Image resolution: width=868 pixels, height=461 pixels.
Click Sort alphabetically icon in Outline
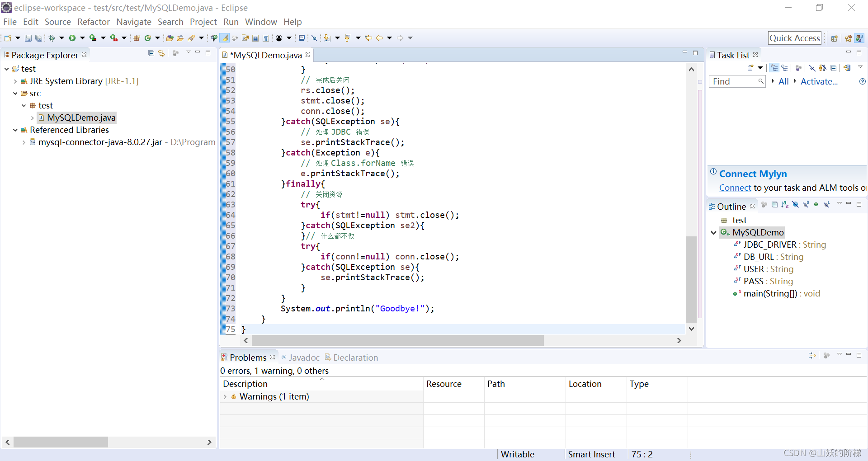(785, 205)
